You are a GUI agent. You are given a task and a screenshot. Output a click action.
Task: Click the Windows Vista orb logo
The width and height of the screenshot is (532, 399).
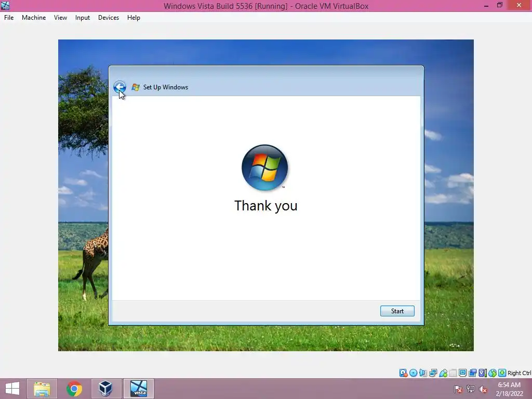click(x=264, y=168)
